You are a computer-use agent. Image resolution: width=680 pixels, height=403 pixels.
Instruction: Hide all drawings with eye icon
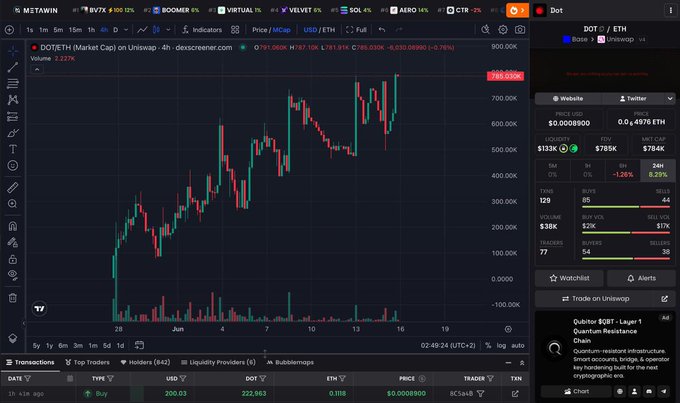[13, 275]
